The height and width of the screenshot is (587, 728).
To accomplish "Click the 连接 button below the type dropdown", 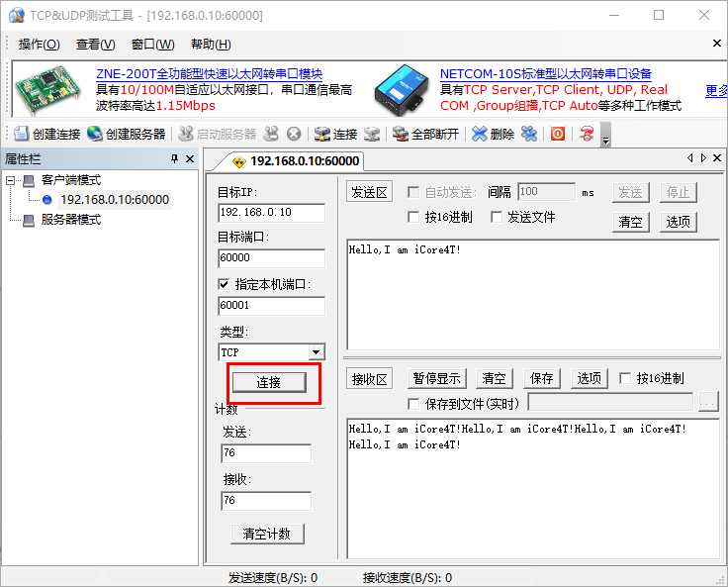I will [x=268, y=382].
